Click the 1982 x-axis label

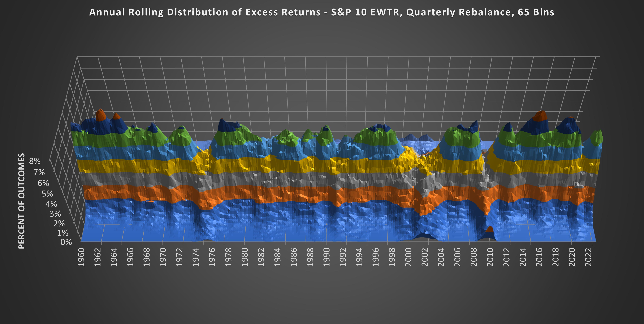261,257
